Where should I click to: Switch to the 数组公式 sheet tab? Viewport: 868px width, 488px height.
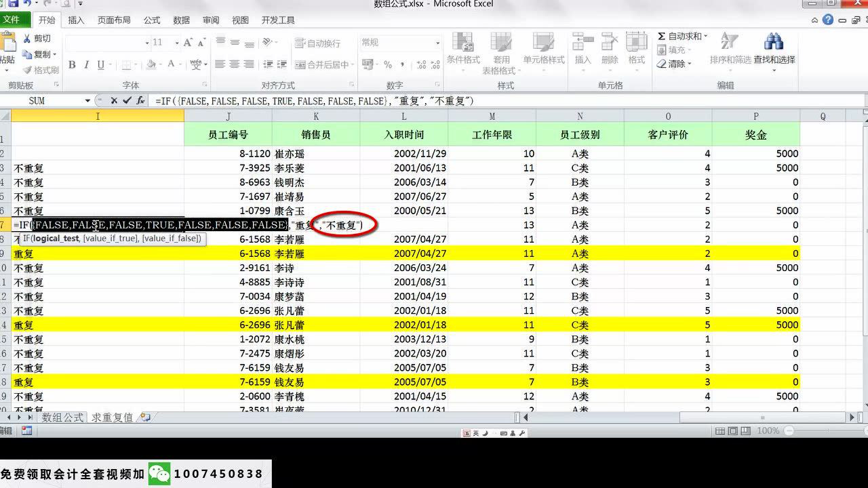(62, 418)
